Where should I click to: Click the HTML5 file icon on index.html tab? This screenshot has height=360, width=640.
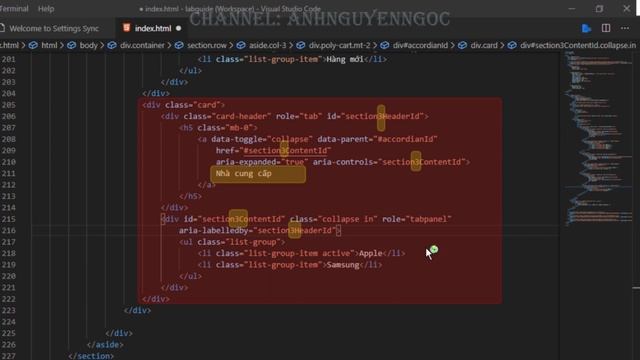click(x=127, y=28)
